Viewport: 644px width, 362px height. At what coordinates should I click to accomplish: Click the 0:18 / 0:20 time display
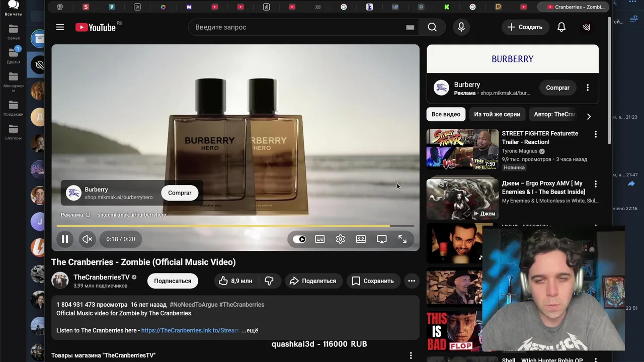point(121,239)
